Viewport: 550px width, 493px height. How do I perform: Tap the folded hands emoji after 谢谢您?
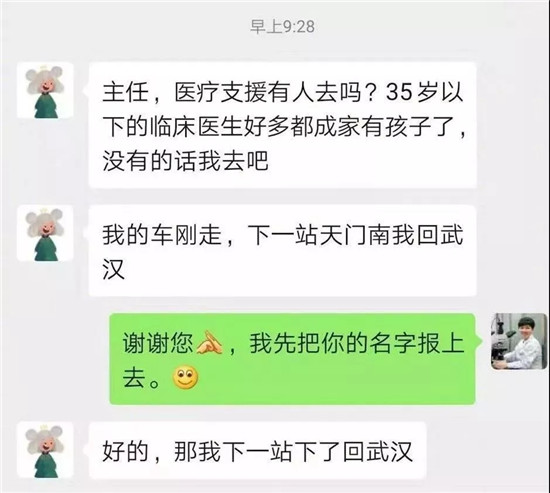click(209, 342)
